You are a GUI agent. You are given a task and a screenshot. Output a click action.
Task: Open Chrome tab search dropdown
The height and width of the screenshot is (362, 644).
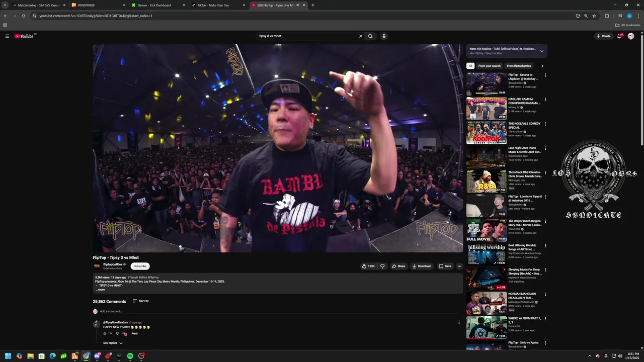(x=5, y=5)
